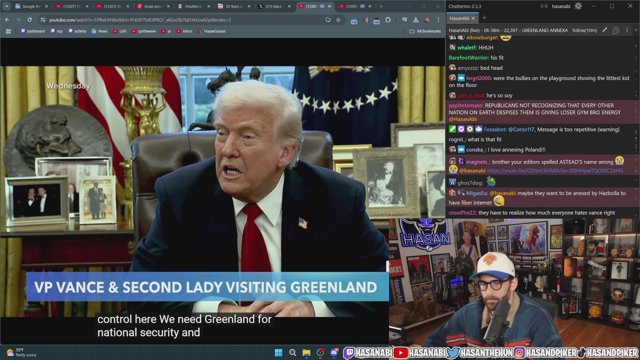Open the chat header three-dot menu

[x=627, y=30]
